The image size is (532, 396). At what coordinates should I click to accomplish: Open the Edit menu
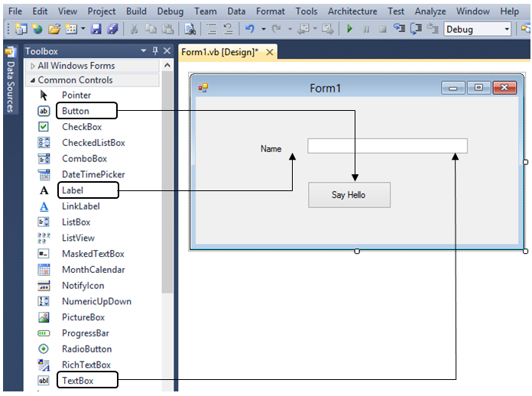(40, 11)
